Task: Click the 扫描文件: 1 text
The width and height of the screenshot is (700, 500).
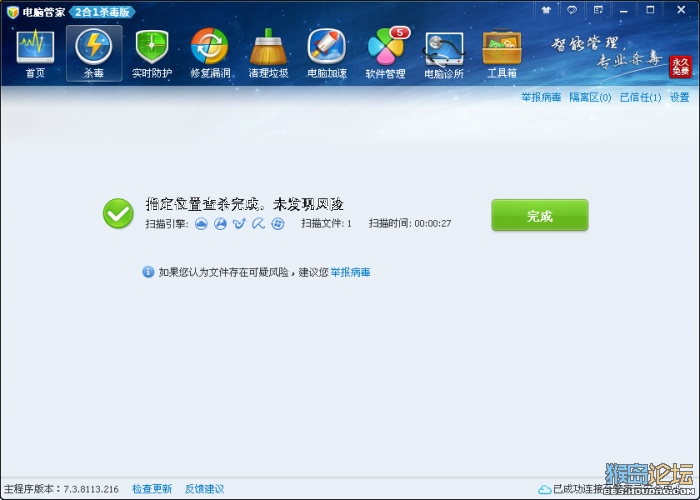Action: (326, 224)
